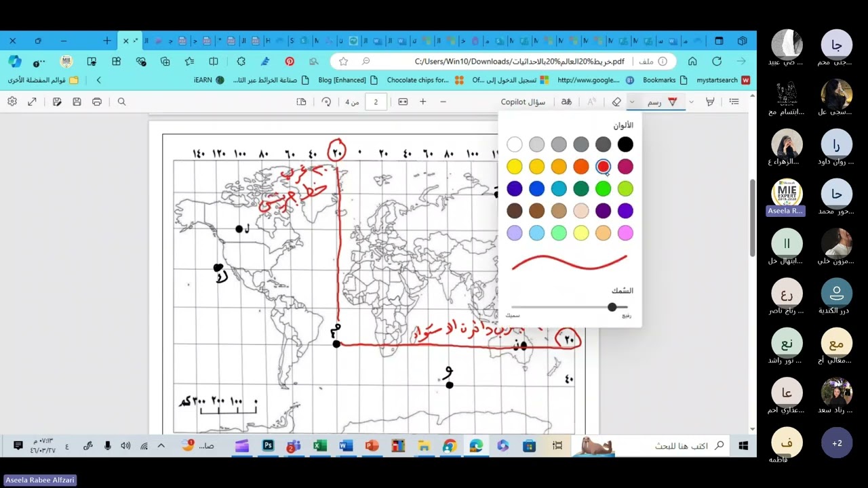Choose the dark blue ink swatch
868x488 pixels.
pos(515,188)
